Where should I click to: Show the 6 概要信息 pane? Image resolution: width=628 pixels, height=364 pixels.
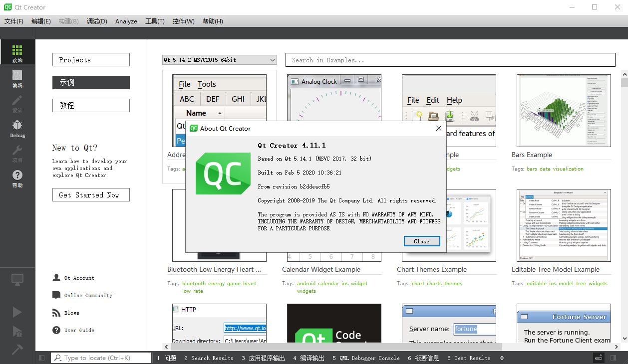pos(423,358)
